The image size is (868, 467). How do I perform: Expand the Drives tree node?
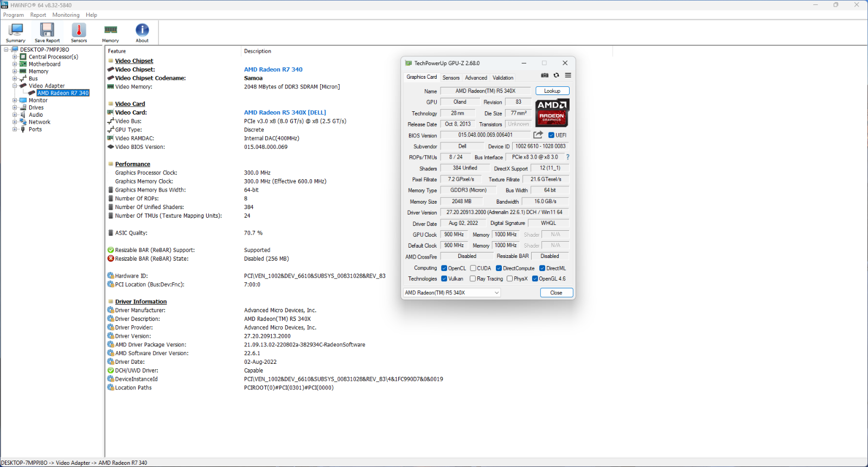[15, 108]
